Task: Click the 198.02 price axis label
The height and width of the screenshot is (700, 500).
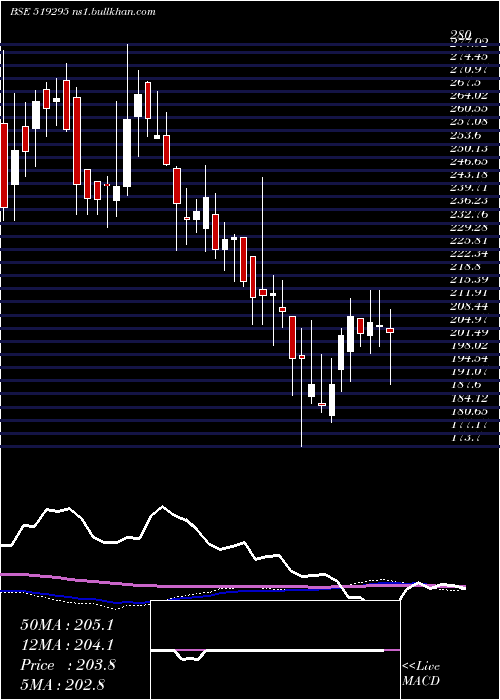Action: (469, 346)
